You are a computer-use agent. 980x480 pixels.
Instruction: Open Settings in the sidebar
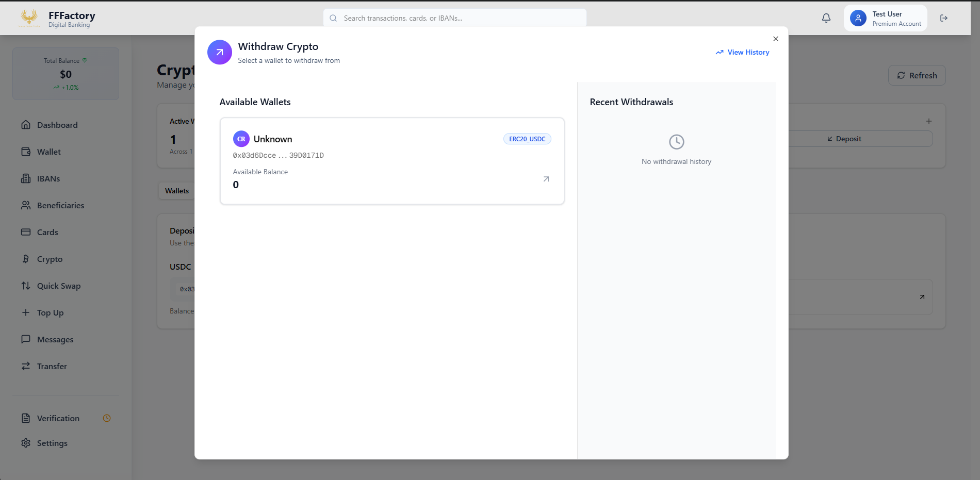[x=52, y=443]
